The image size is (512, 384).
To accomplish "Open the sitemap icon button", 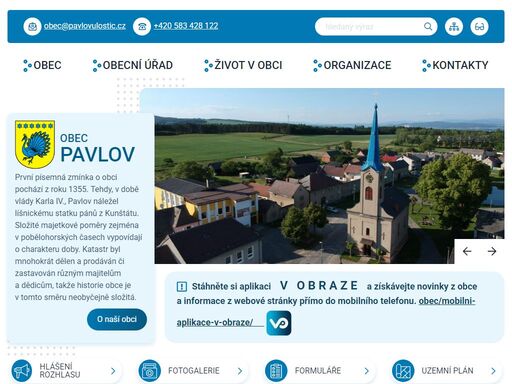I will (x=454, y=26).
